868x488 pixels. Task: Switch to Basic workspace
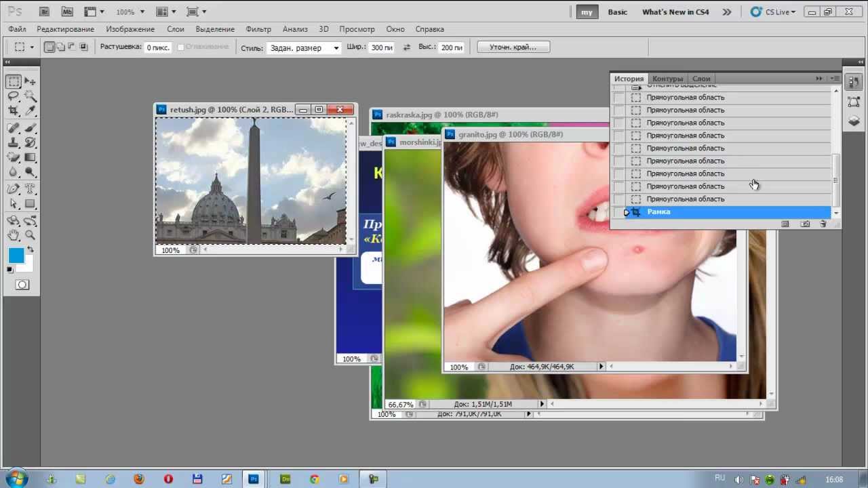(618, 12)
